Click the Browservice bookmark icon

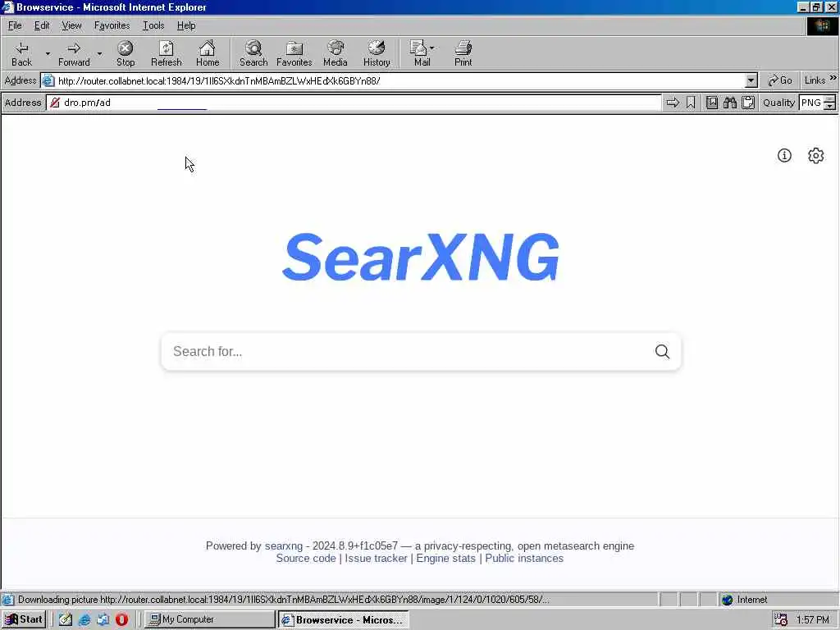tap(691, 103)
